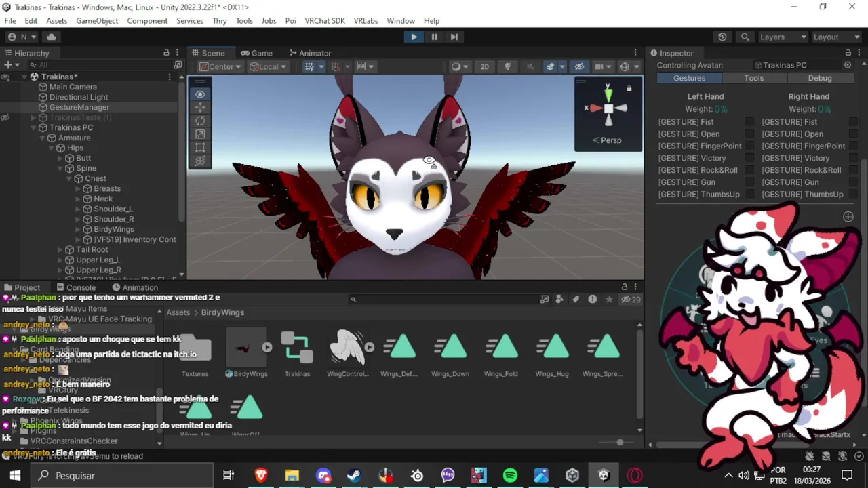Image resolution: width=868 pixels, height=488 pixels.
Task: Select the Move tool in Scene overlay
Action: 200,107
